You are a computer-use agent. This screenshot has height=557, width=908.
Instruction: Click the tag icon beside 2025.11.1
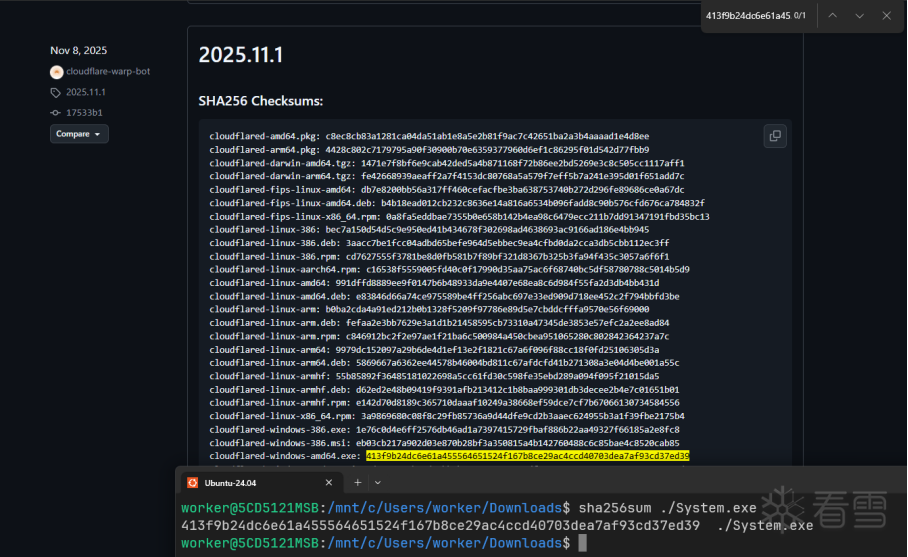coord(56,93)
